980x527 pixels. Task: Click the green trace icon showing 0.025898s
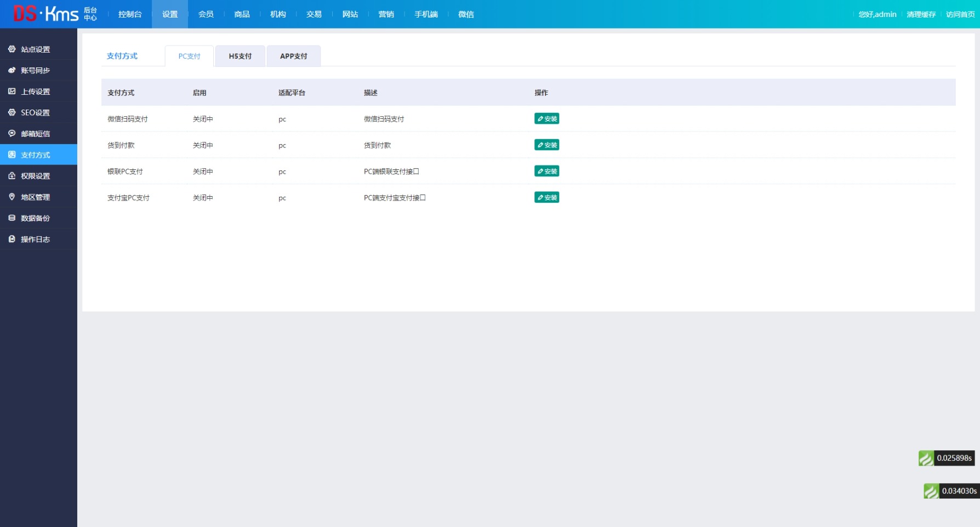926,458
